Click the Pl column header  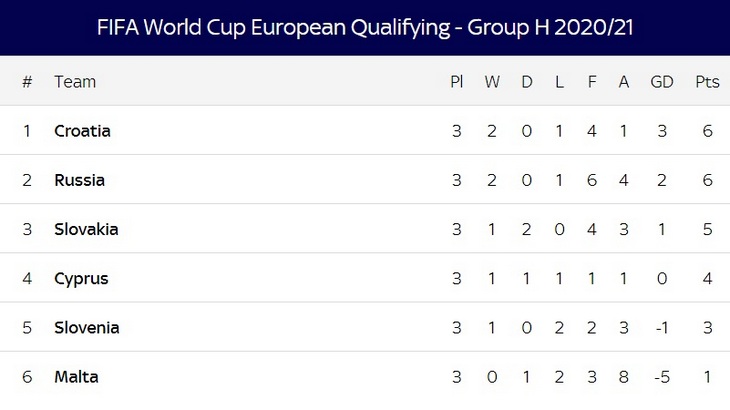click(456, 82)
